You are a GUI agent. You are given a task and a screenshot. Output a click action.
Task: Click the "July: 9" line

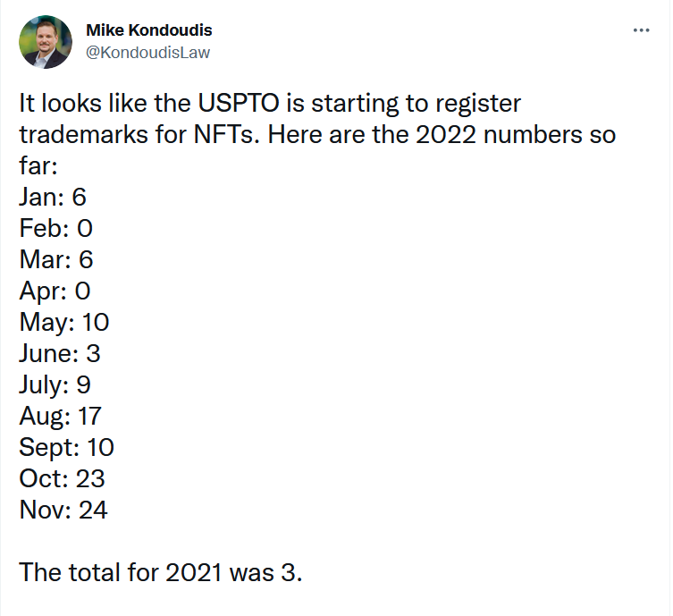point(55,384)
